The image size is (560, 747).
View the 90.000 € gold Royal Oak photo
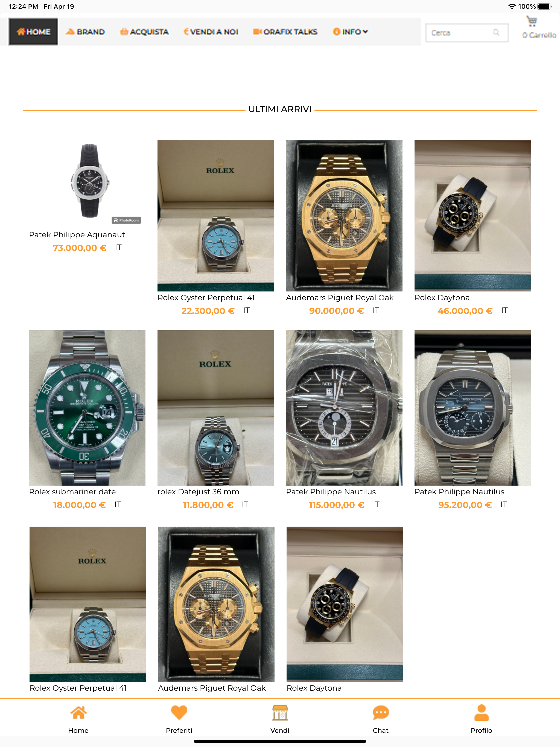344,216
